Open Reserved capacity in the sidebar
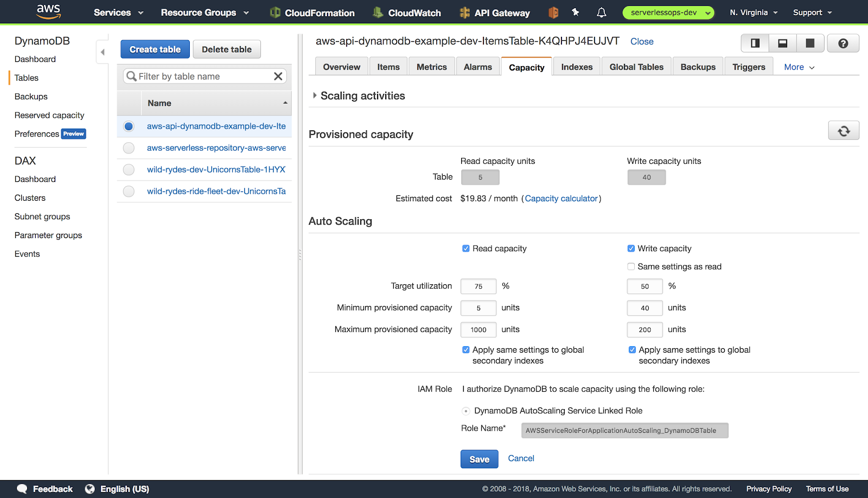This screenshot has height=498, width=868. point(49,116)
